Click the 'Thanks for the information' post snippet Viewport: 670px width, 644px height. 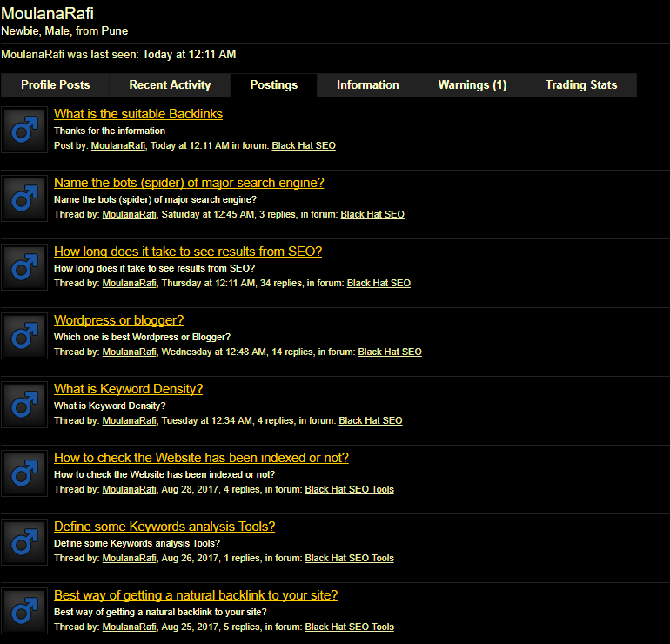coord(110,131)
